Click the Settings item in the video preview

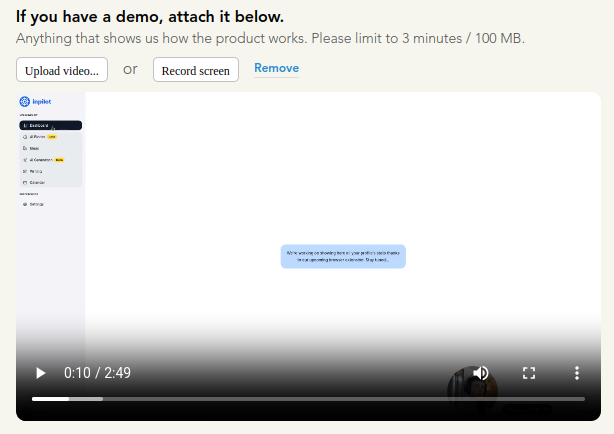click(33, 204)
